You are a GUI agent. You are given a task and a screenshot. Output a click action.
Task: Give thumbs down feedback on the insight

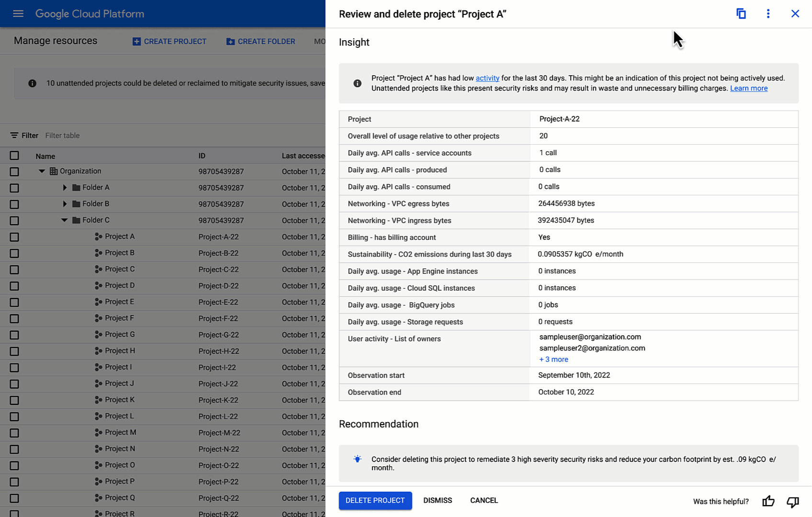point(793,502)
